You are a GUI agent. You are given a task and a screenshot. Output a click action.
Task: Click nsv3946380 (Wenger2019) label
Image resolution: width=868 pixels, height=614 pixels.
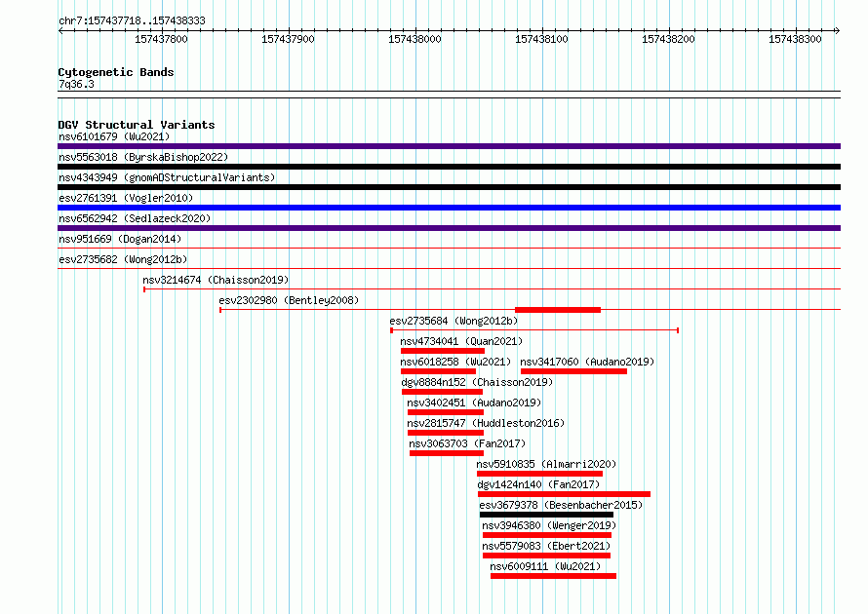549,525
